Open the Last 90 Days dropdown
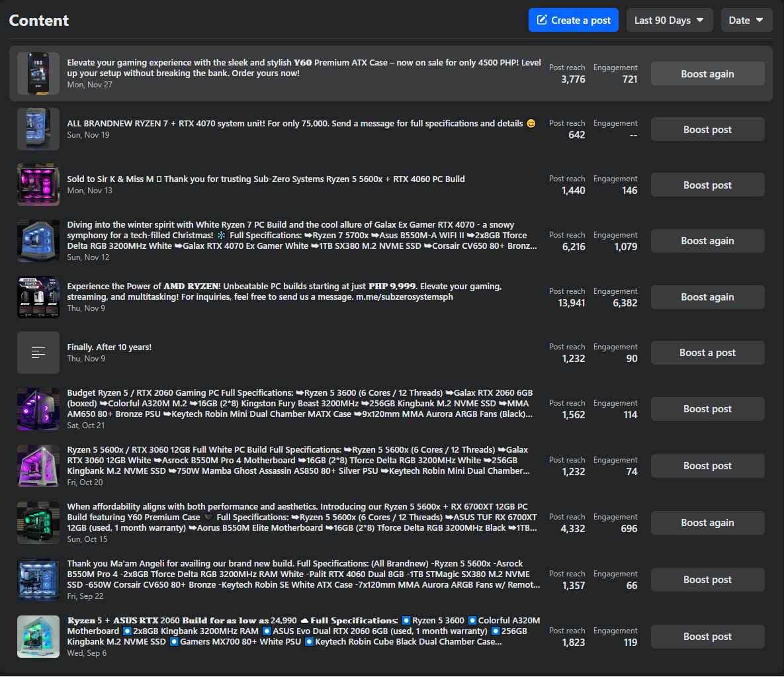 pos(669,20)
